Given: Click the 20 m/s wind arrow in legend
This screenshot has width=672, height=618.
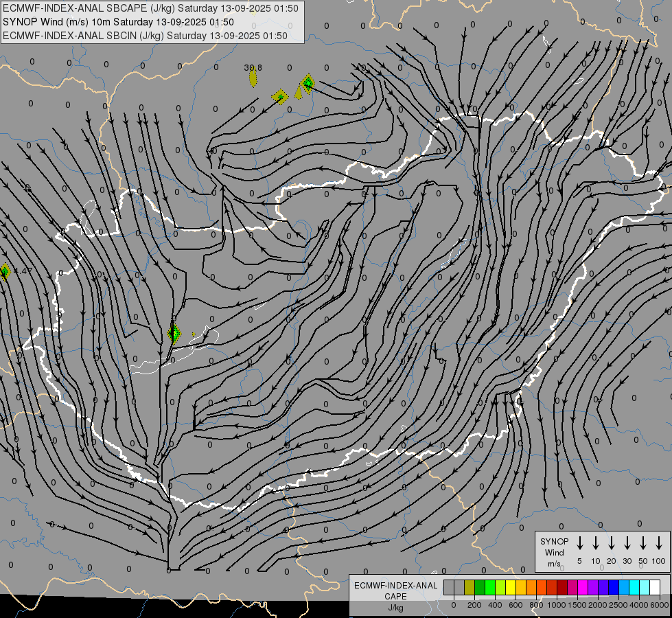Looking at the screenshot, I should 612,543.
